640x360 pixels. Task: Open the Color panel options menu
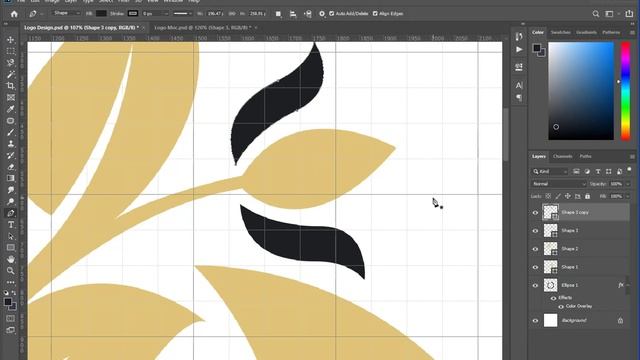[632, 32]
